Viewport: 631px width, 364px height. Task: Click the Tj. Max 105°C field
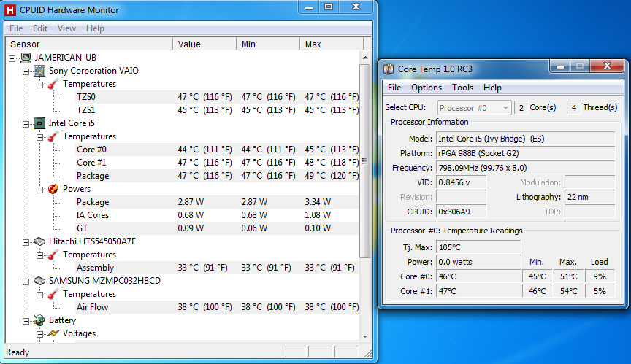[478, 247]
